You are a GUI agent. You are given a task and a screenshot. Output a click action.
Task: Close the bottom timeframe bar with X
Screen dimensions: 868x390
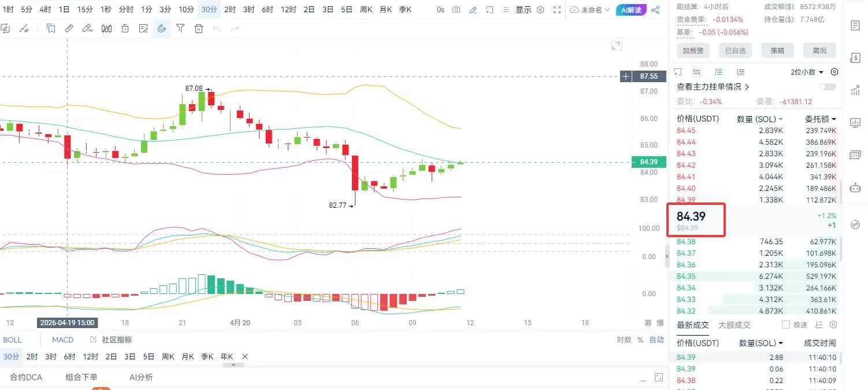(244, 356)
